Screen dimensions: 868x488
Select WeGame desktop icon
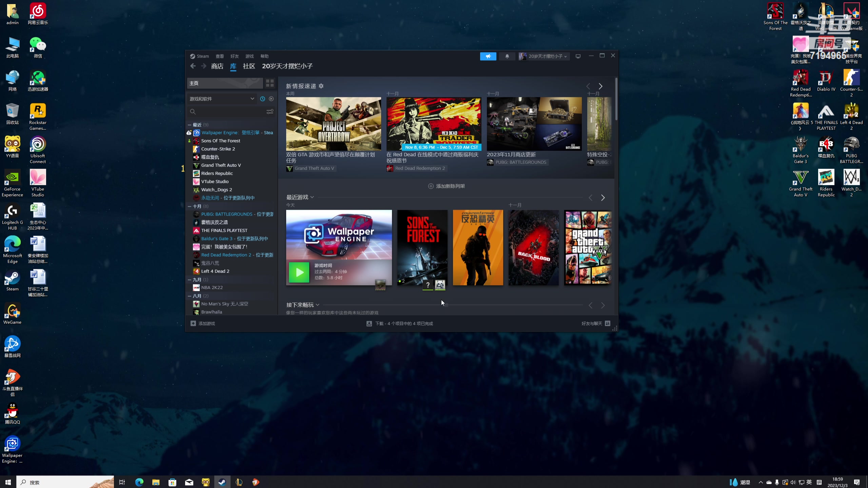pos(12,314)
